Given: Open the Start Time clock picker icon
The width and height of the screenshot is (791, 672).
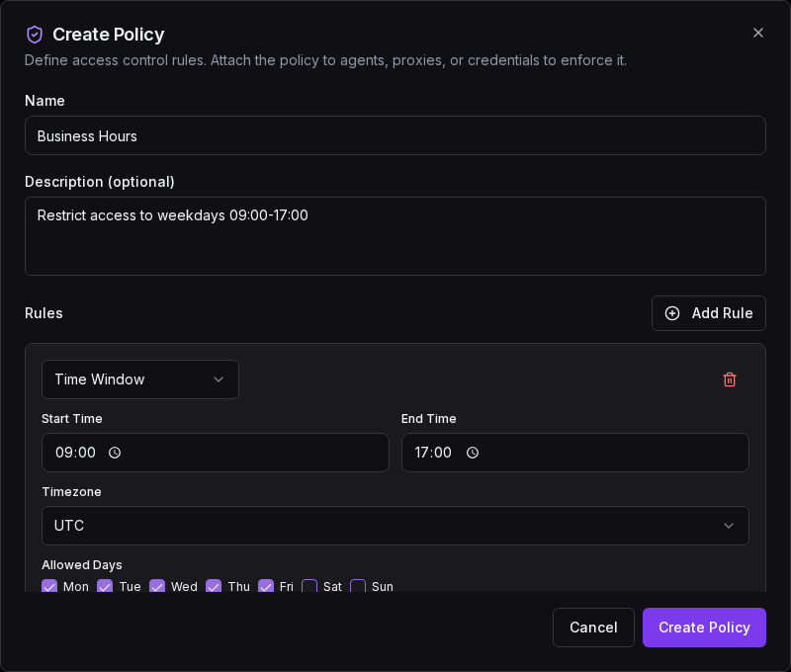Looking at the screenshot, I should click(x=115, y=453).
